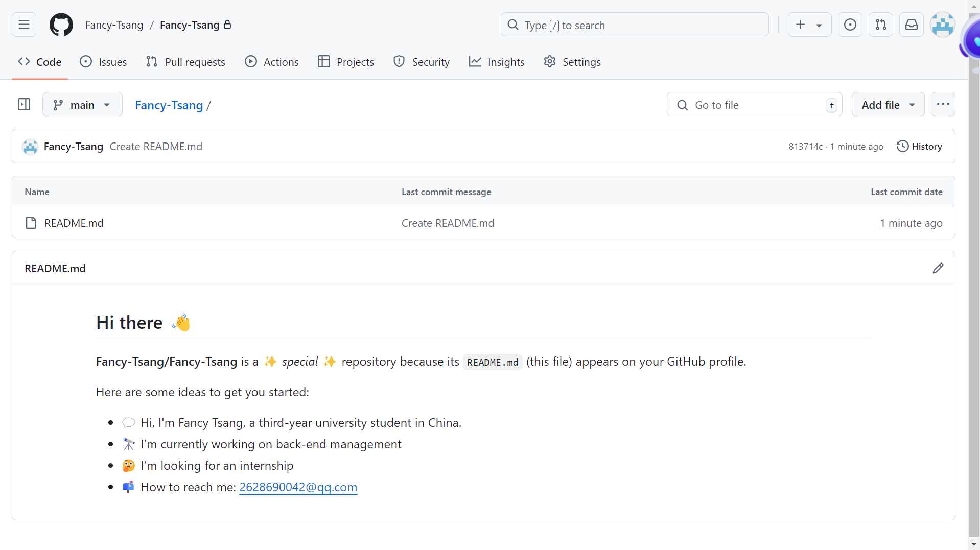View the Insights tab
This screenshot has height=550, width=980.
pyautogui.click(x=497, y=62)
